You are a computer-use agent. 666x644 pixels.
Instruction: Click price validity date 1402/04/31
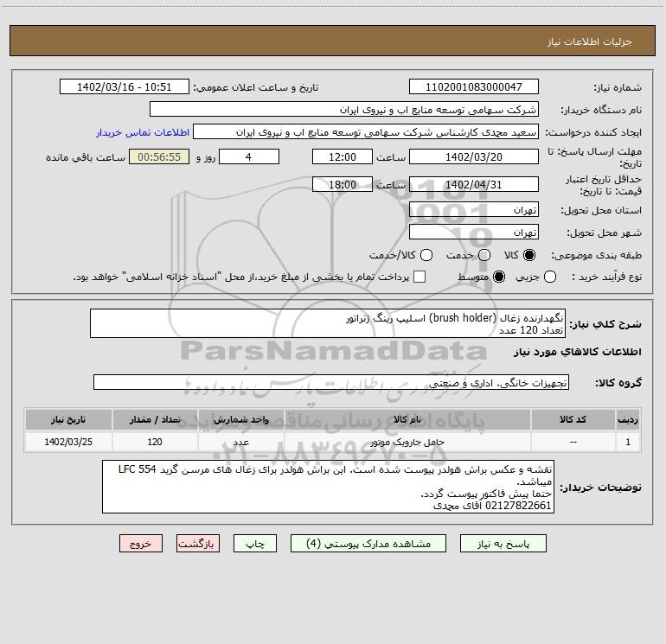click(x=474, y=184)
